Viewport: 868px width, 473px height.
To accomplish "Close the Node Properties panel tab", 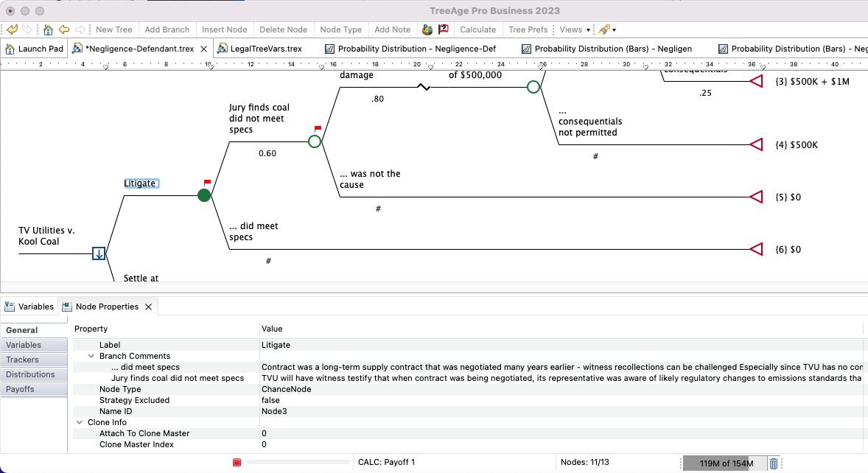I will pyautogui.click(x=148, y=306).
